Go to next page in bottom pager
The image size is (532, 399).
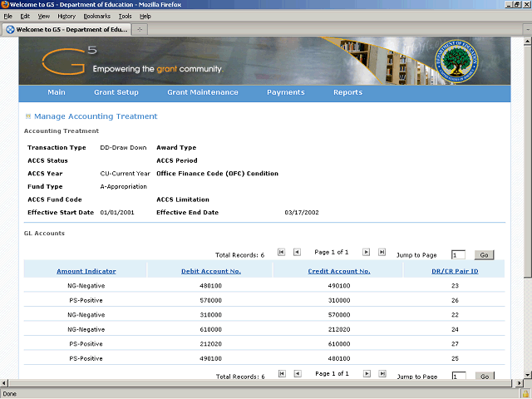click(x=367, y=373)
